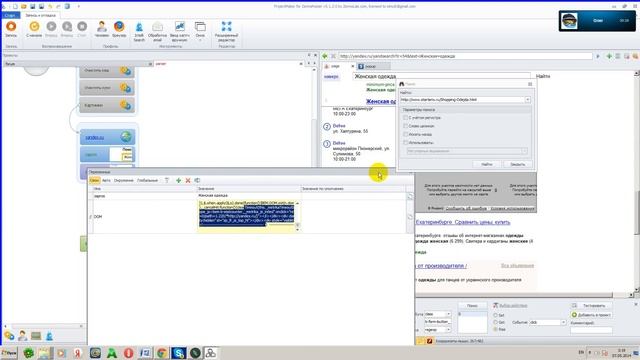Click Yandex search box with Женская одежда
The height and width of the screenshot is (360, 640).
[442, 76]
